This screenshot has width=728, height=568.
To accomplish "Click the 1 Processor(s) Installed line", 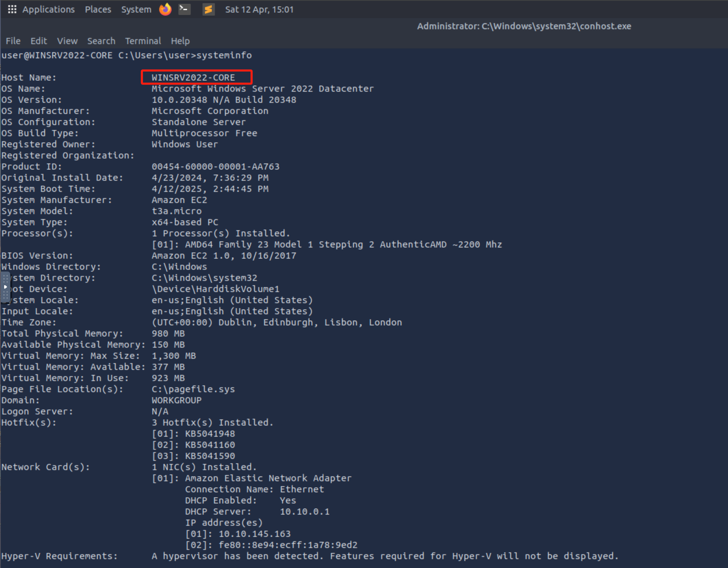I will 221,233.
